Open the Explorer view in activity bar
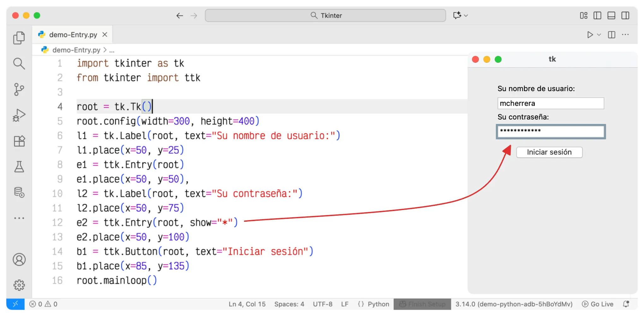Viewport: 644px width, 316px height. click(19, 38)
